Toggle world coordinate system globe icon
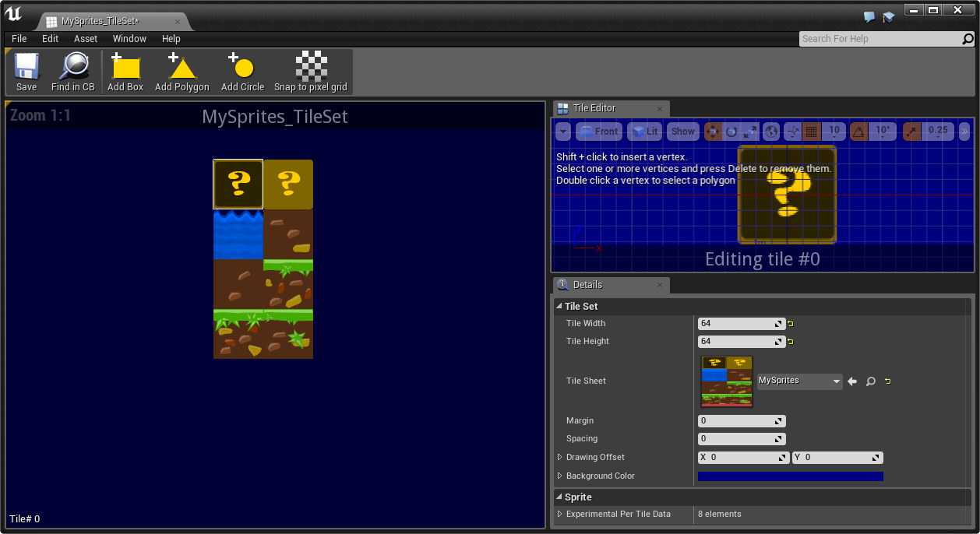 771,132
